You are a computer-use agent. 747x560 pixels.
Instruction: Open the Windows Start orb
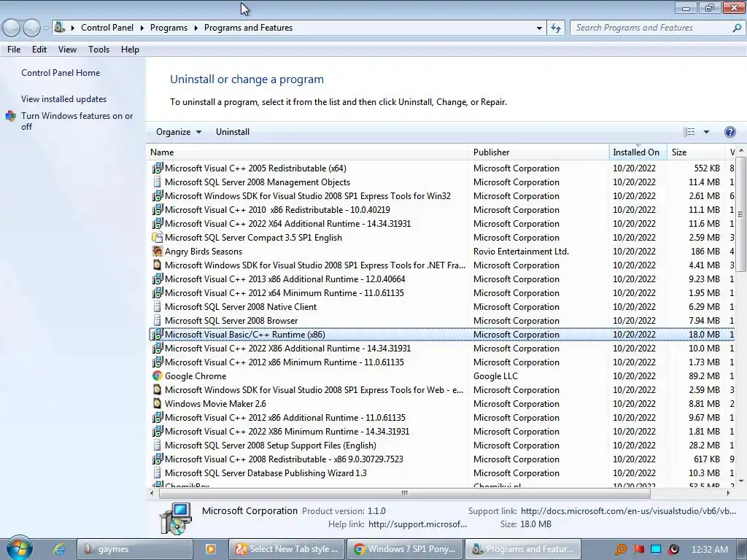point(19,548)
